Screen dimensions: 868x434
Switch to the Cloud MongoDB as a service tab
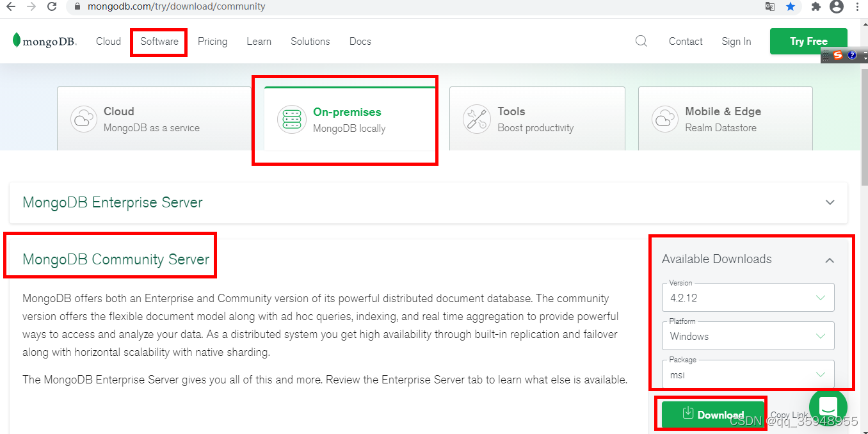[154, 119]
